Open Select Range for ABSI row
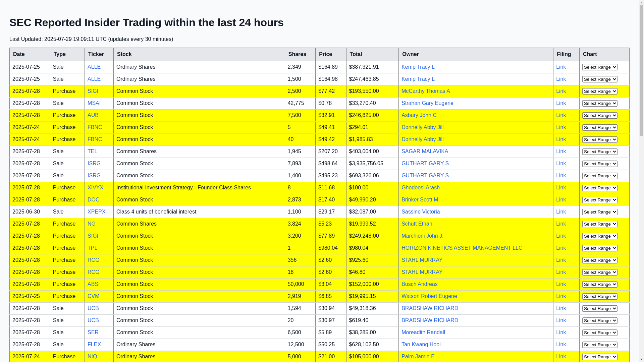Image resolution: width=644 pixels, height=362 pixels. [x=600, y=284]
